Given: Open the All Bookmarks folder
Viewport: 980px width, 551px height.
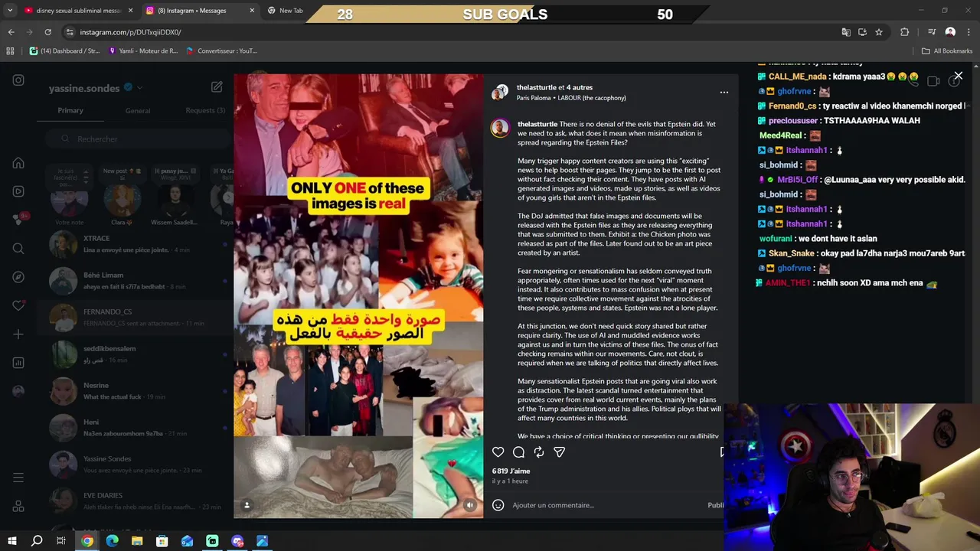Looking at the screenshot, I should point(947,51).
